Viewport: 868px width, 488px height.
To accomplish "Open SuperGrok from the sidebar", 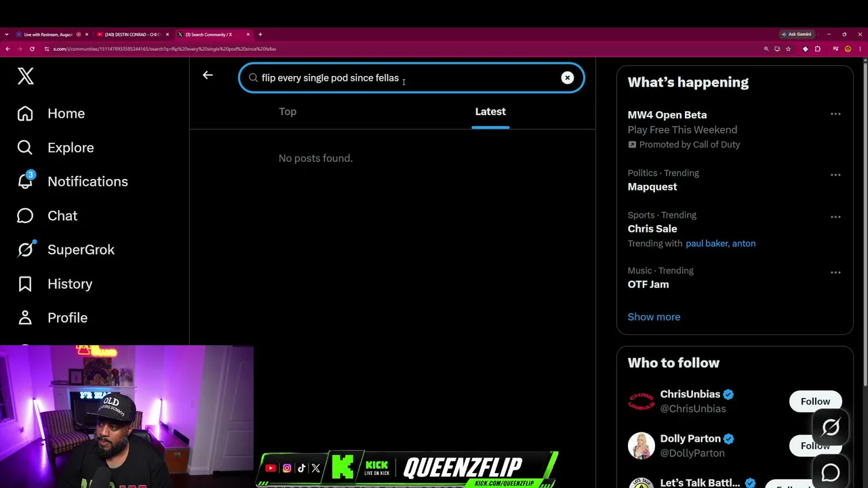I will tap(81, 249).
